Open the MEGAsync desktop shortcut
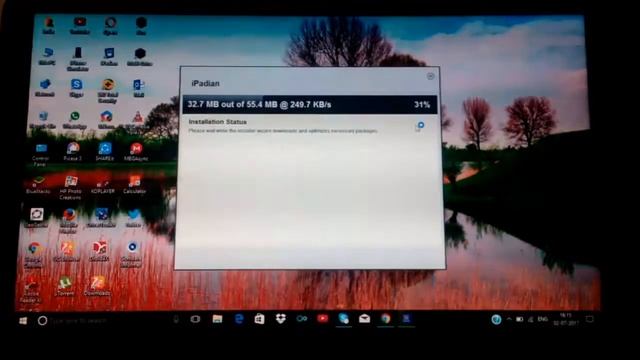 pos(136,151)
